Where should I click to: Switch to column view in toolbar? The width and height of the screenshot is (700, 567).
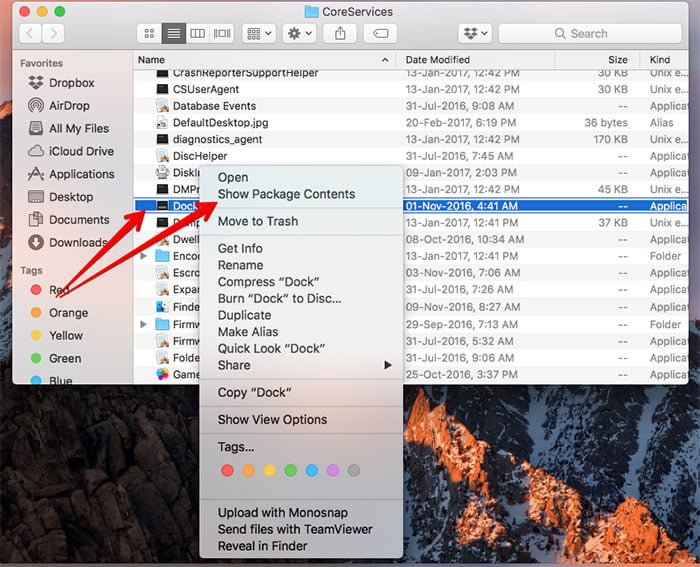[x=198, y=33]
